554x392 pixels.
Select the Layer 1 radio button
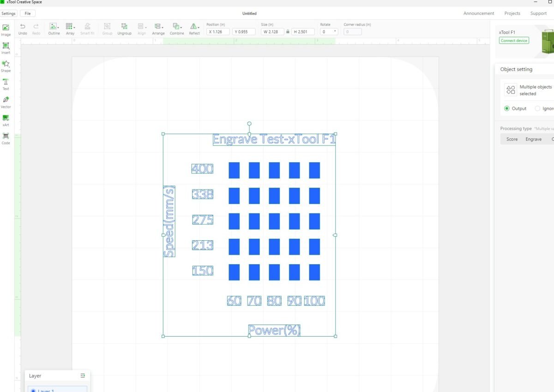point(33,390)
